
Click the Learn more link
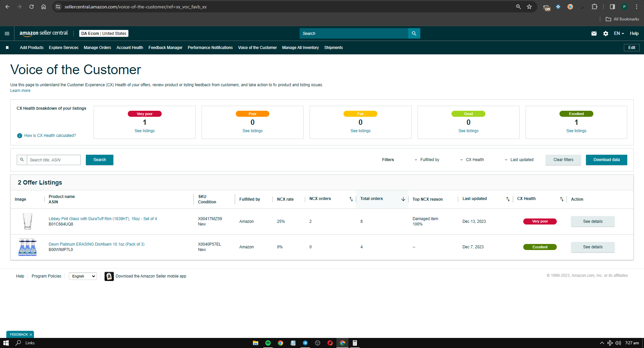[20, 91]
